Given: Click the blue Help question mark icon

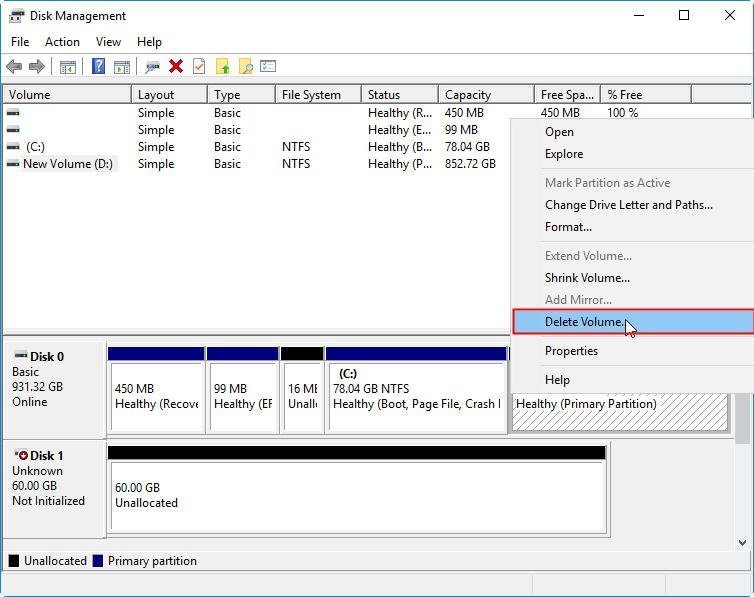Looking at the screenshot, I should pyautogui.click(x=98, y=66).
